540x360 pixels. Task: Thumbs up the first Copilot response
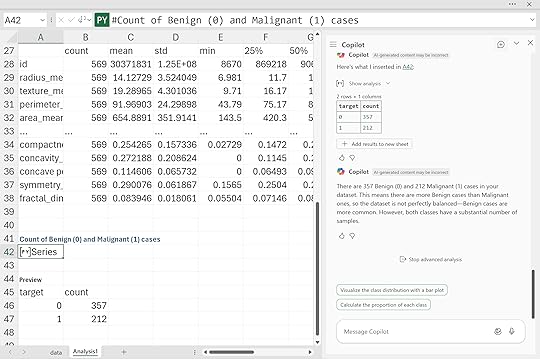point(342,158)
